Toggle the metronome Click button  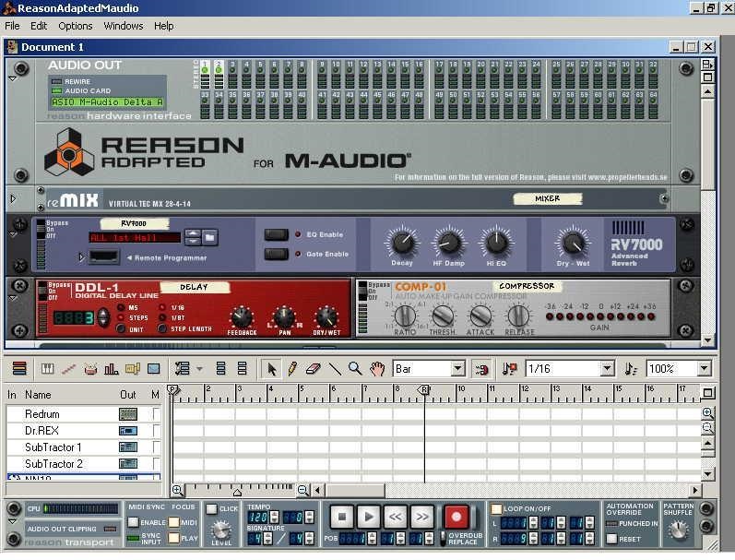tap(211, 509)
